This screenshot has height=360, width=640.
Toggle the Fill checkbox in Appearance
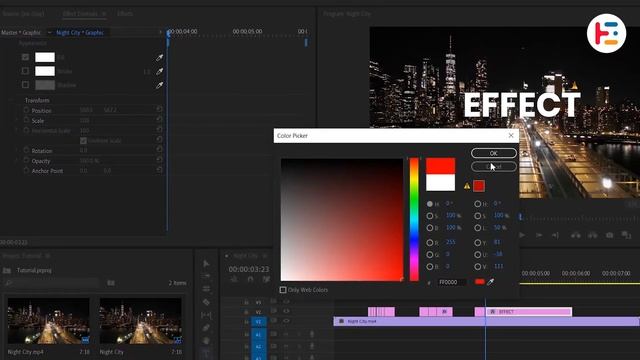point(25,57)
